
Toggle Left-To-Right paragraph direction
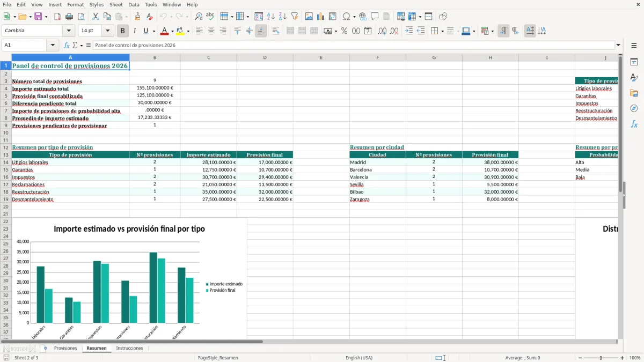click(503, 31)
